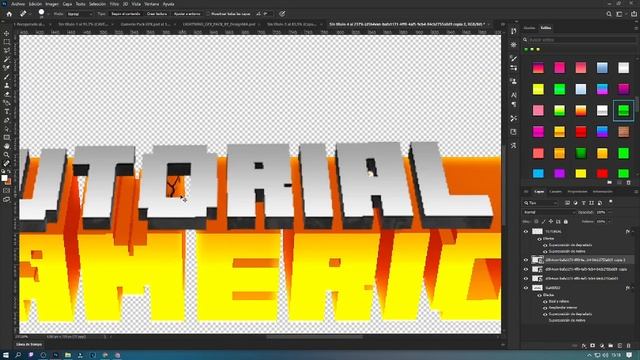Apply the selected green style swatch
640x360 pixels.
tap(623, 110)
